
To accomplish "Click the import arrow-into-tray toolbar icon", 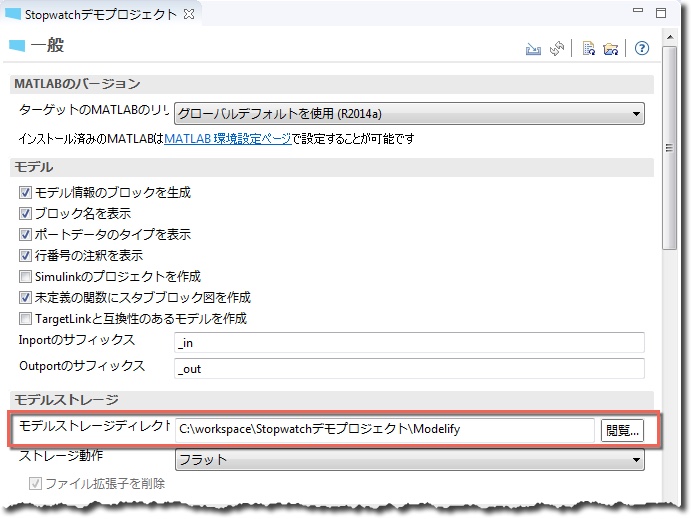I will [533, 48].
